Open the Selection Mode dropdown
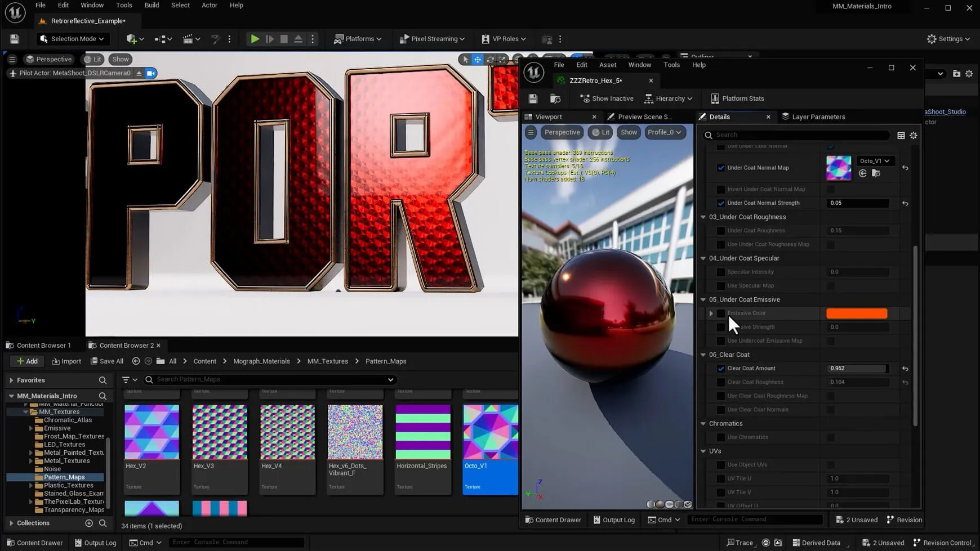Viewport: 980px width, 551px height. 72,39
